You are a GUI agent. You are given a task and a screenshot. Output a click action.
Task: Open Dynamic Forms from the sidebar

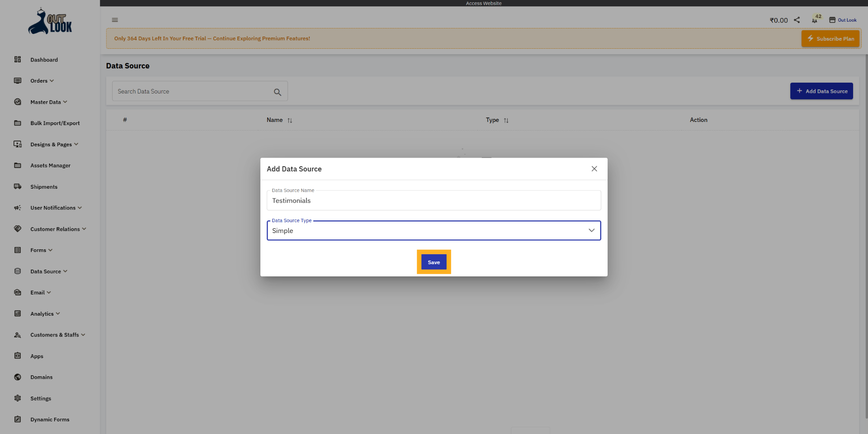(50, 419)
